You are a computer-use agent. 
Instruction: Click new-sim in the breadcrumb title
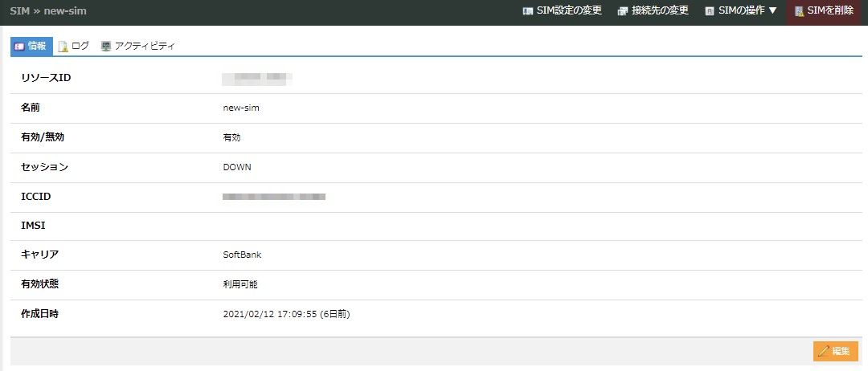tap(65, 11)
